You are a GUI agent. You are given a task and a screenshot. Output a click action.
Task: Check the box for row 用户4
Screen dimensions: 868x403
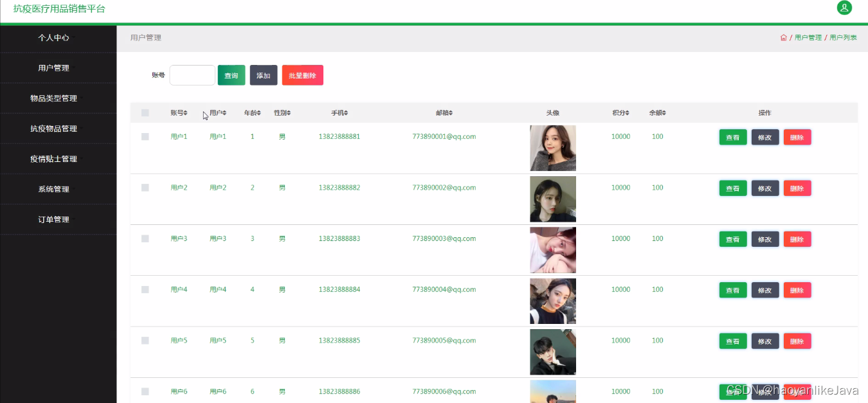point(145,290)
